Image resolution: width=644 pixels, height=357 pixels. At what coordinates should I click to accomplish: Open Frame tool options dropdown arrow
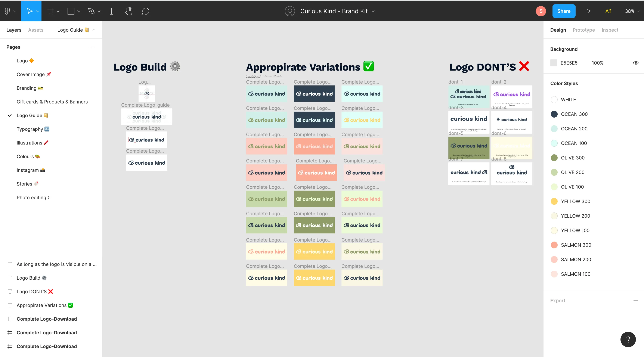click(x=58, y=11)
